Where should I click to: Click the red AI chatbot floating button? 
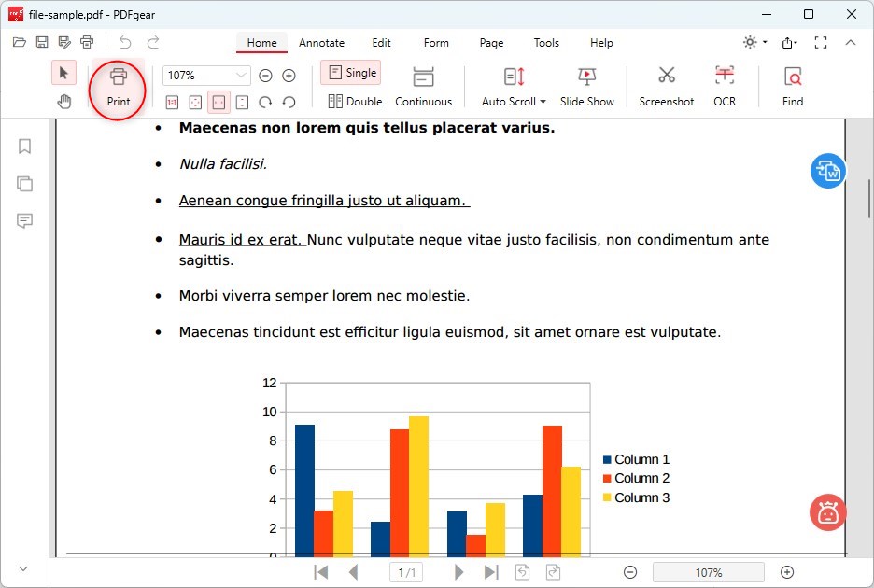[827, 512]
